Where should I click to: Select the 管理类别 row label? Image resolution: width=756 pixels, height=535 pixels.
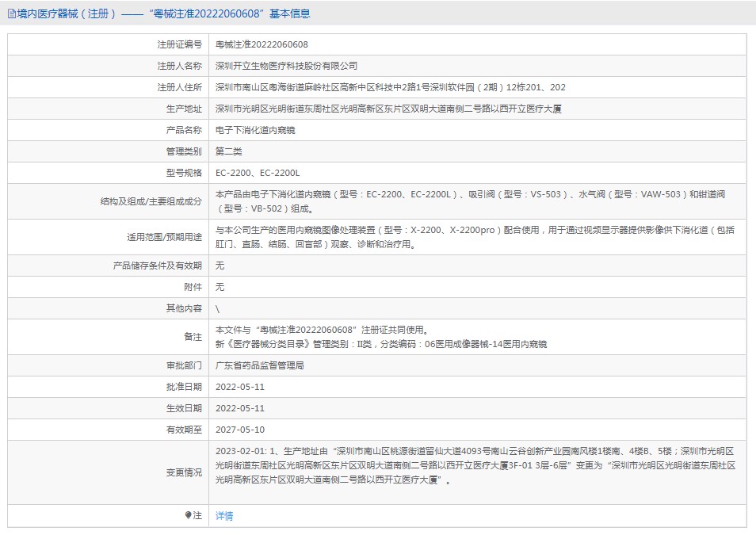pyautogui.click(x=184, y=151)
